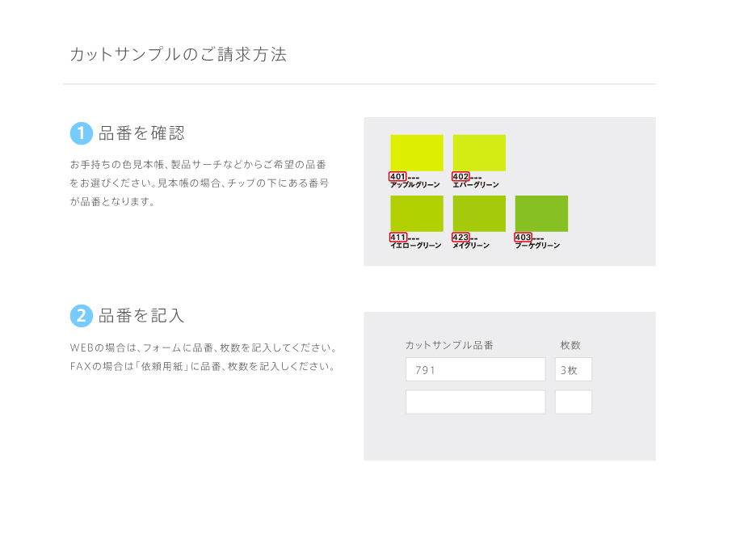This screenshot has height=560, width=740.
Task: Click the 403 product number label
Action: (x=523, y=238)
